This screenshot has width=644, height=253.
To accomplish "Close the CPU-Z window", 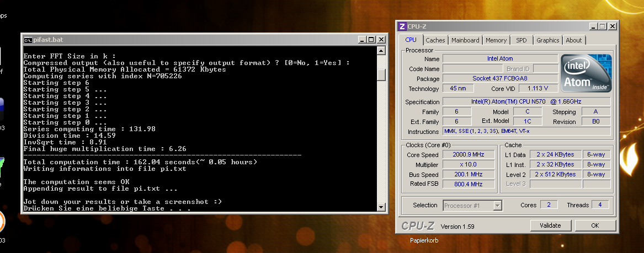I will pyautogui.click(x=613, y=26).
